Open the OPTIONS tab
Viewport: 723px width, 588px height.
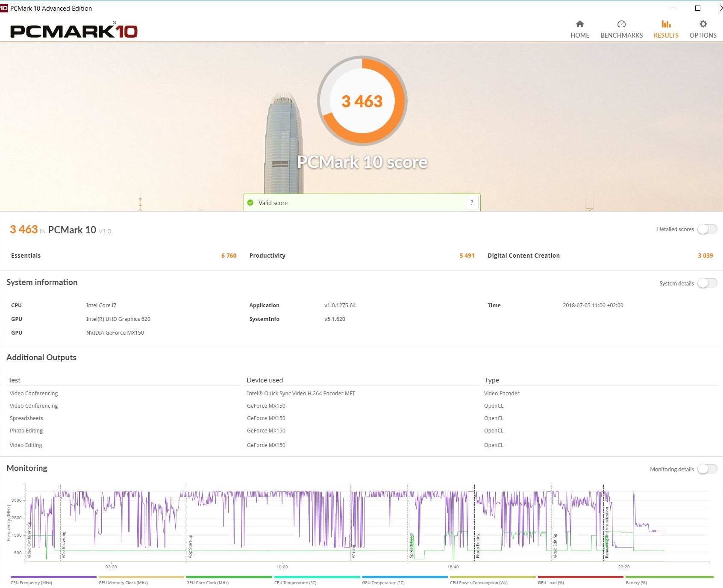click(703, 29)
